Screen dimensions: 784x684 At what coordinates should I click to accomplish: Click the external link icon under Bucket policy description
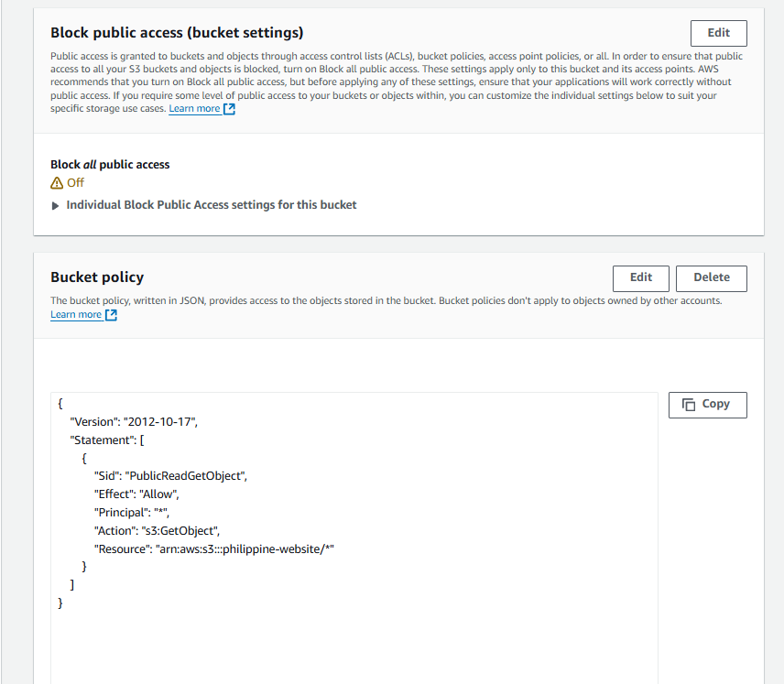tap(111, 315)
